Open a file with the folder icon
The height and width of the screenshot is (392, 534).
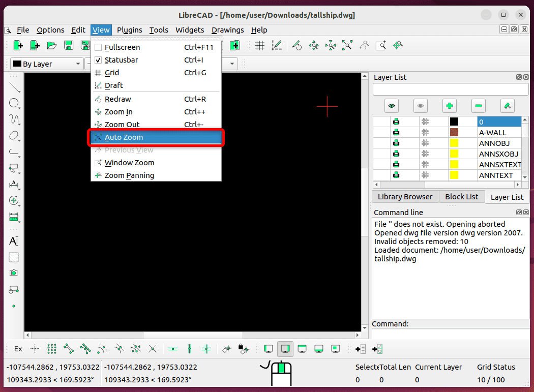pos(51,45)
